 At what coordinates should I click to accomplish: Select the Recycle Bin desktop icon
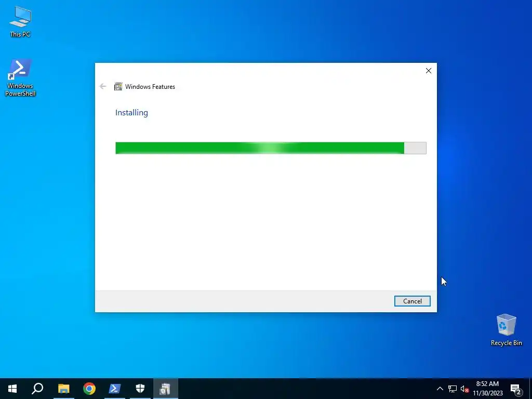point(506,330)
